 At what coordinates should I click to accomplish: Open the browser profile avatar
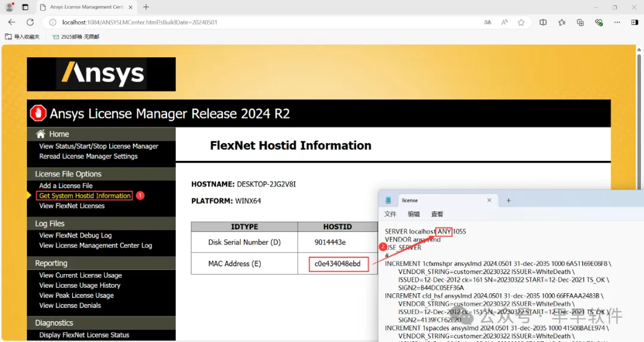pos(10,7)
